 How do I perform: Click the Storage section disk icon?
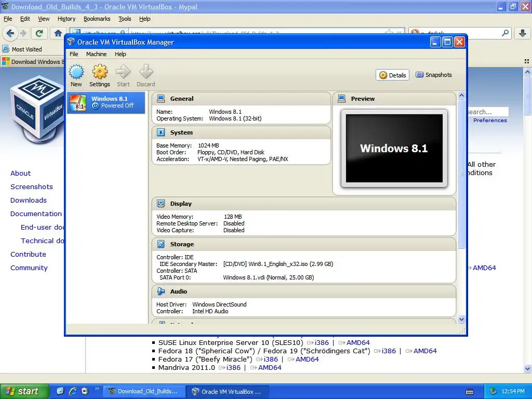pyautogui.click(x=161, y=244)
